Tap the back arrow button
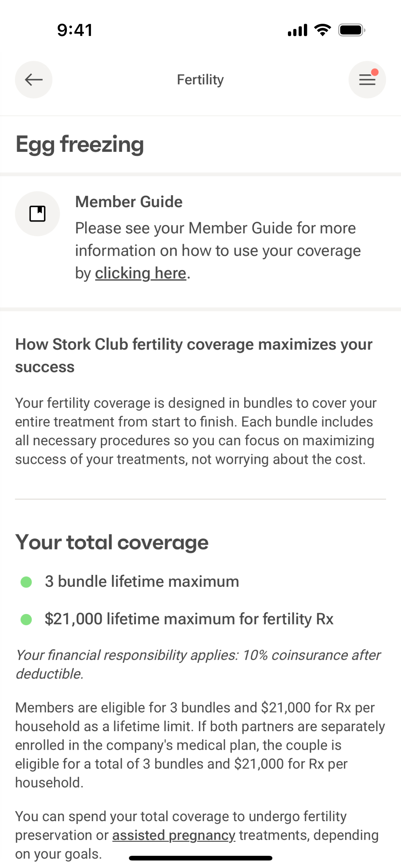 click(33, 80)
